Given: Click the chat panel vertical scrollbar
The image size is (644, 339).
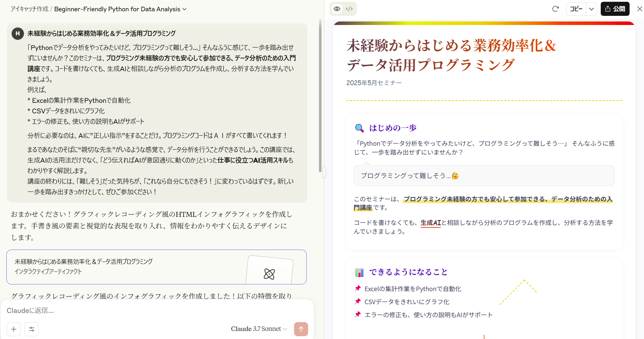Looking at the screenshot, I should click(x=320, y=95).
